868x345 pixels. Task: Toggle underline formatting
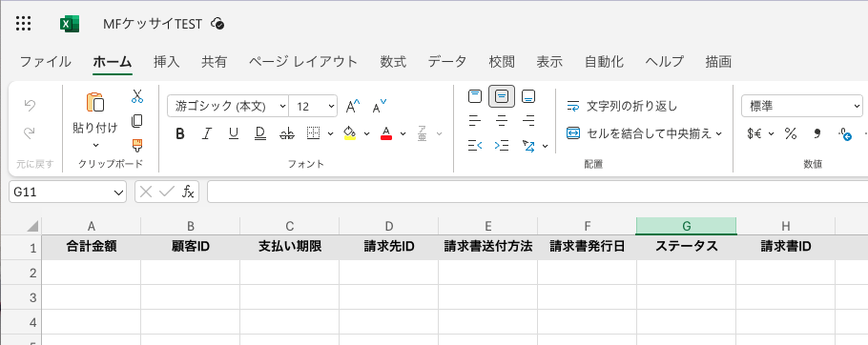pos(234,133)
